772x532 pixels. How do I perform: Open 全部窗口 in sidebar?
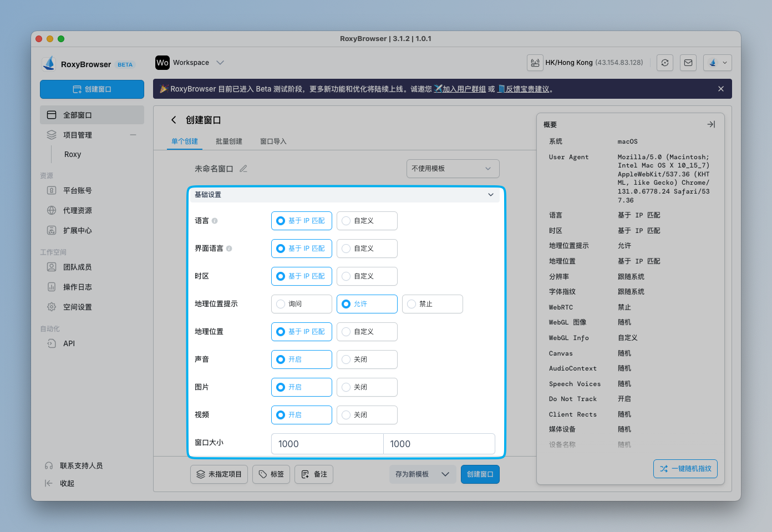pos(92,115)
